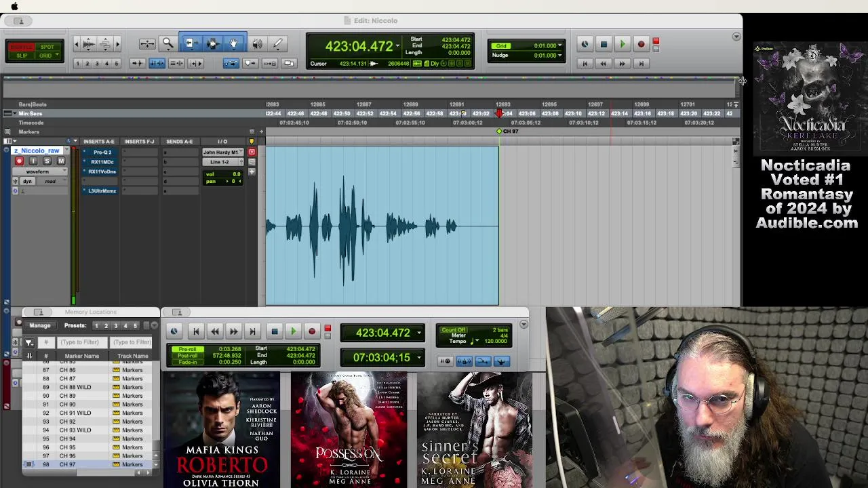
Task: Open the RX11VoDns insert
Action: (x=102, y=171)
